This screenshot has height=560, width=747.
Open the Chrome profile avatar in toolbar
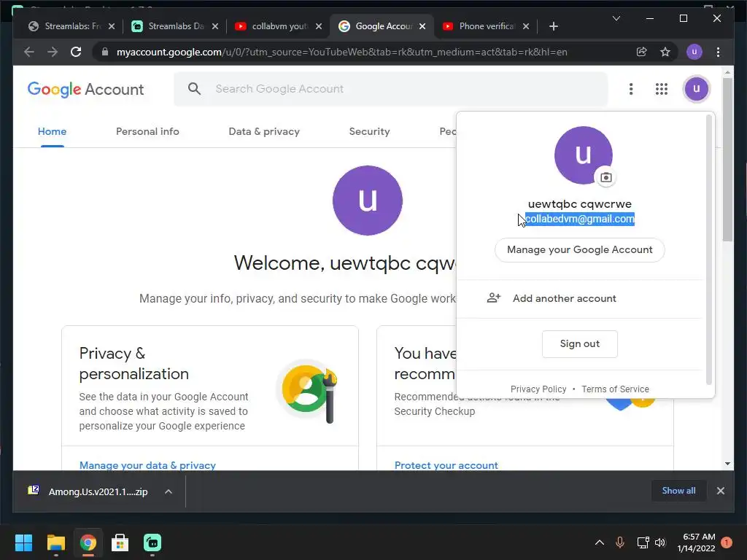click(x=694, y=52)
